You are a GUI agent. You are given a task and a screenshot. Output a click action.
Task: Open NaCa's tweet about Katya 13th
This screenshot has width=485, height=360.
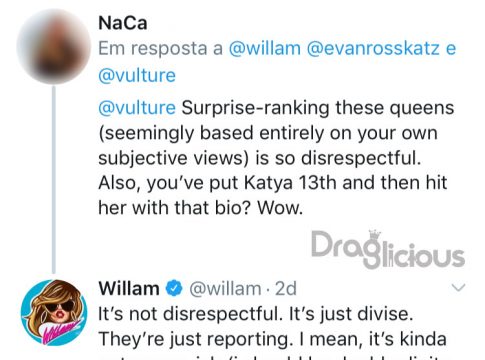(276, 158)
